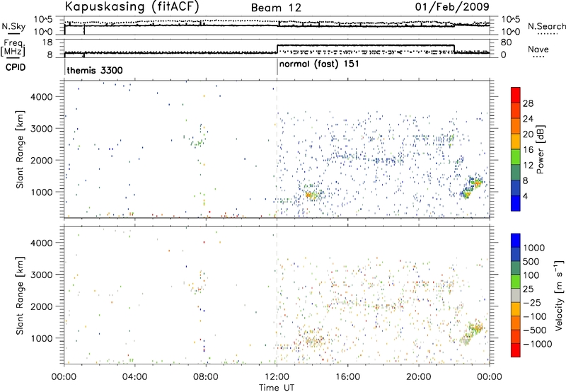Click the '20:00' time axis label
The image size is (566, 392).
[x=419, y=377]
